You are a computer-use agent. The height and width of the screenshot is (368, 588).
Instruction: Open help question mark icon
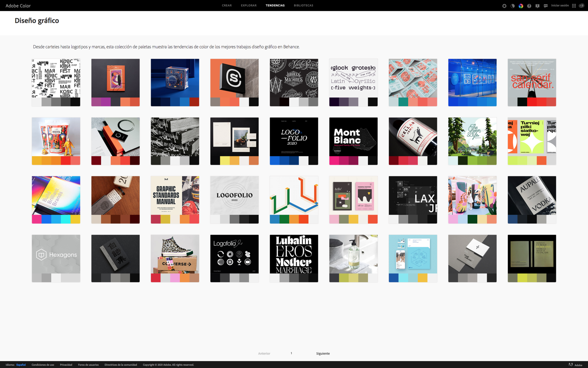coord(529,6)
